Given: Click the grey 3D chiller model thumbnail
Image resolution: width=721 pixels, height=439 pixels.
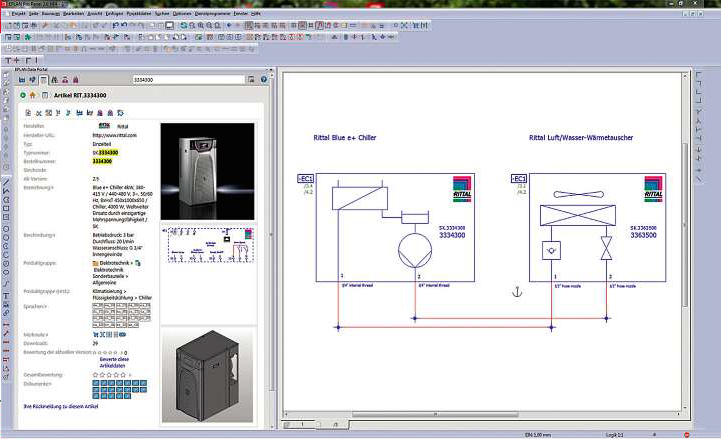Looking at the screenshot, I should click(207, 375).
